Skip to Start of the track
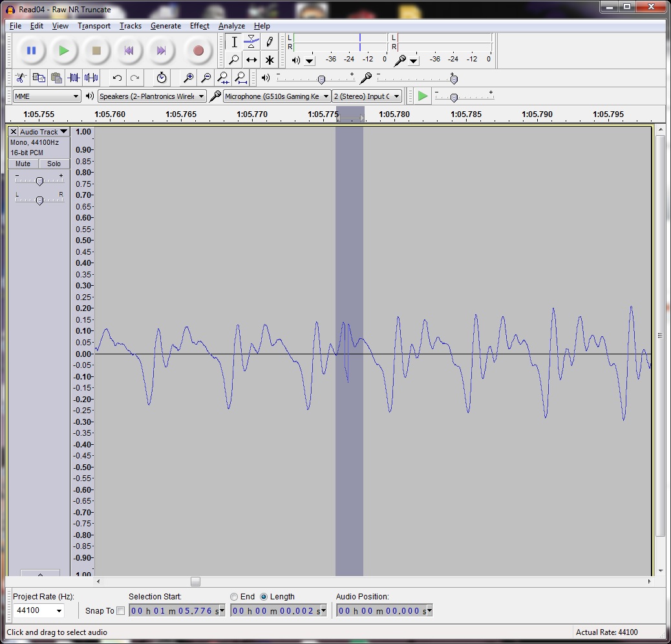The width and height of the screenshot is (671, 644). pyautogui.click(x=129, y=51)
